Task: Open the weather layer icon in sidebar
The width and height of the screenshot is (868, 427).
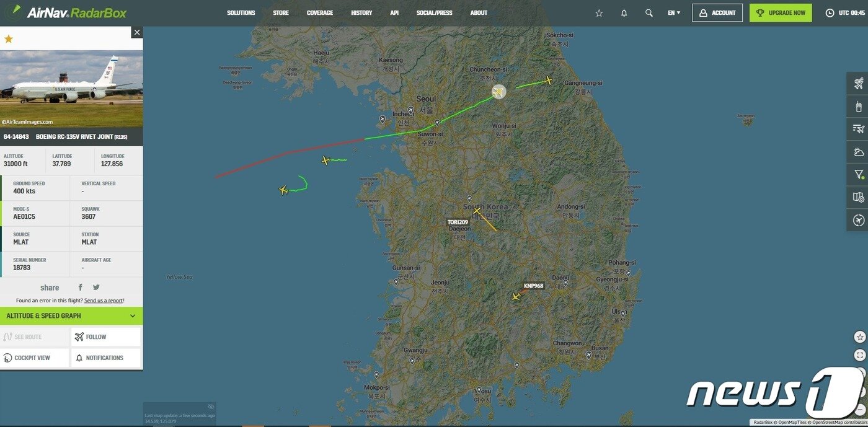Action: [x=858, y=152]
